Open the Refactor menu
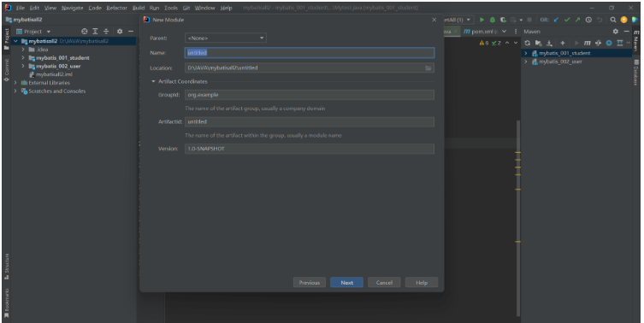 click(116, 8)
